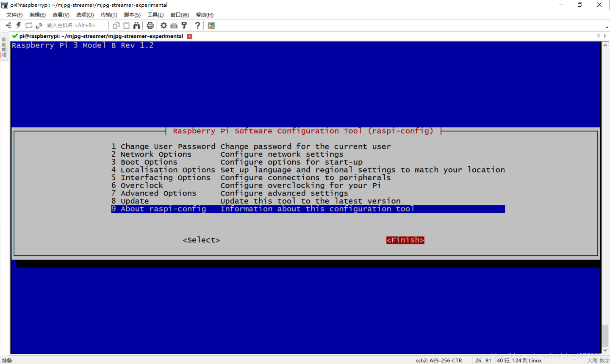
Task: Open the 脚本(S) menu
Action: 132,15
